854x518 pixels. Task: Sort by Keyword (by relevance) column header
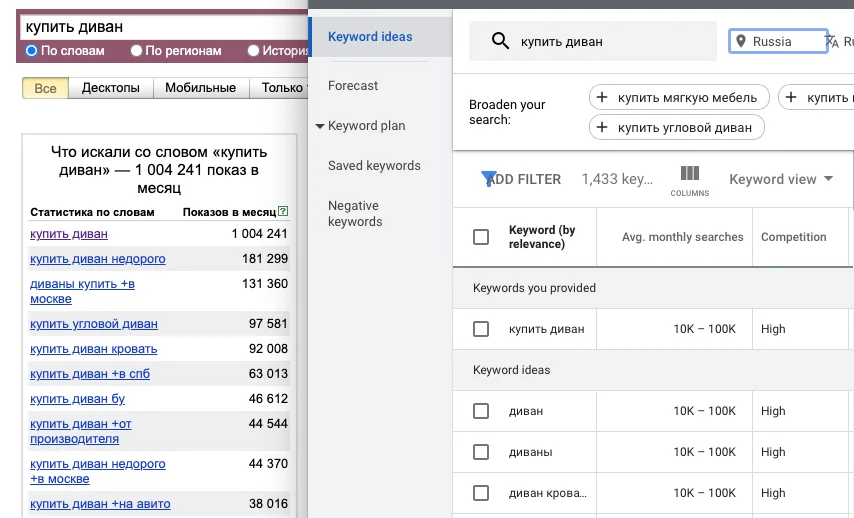tap(542, 237)
